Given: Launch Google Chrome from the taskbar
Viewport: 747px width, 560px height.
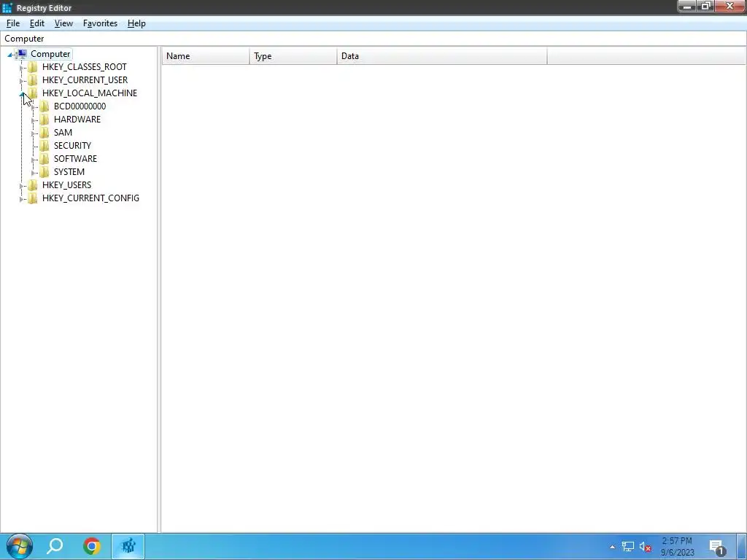Looking at the screenshot, I should coord(91,546).
